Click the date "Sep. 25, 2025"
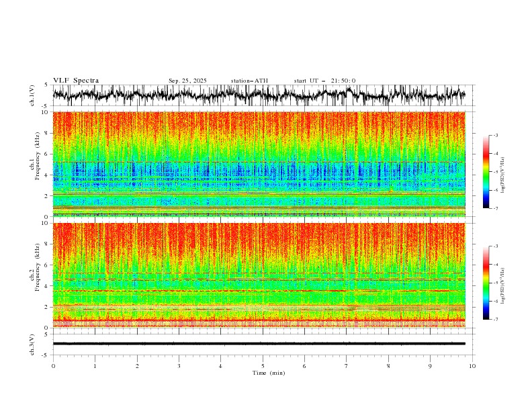The width and height of the screenshot is (532, 411). point(187,81)
